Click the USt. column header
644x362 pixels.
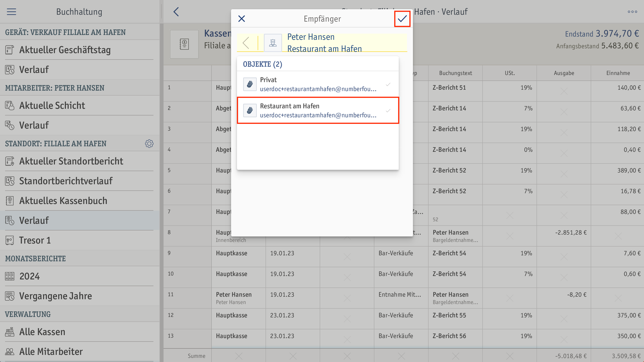tap(510, 73)
